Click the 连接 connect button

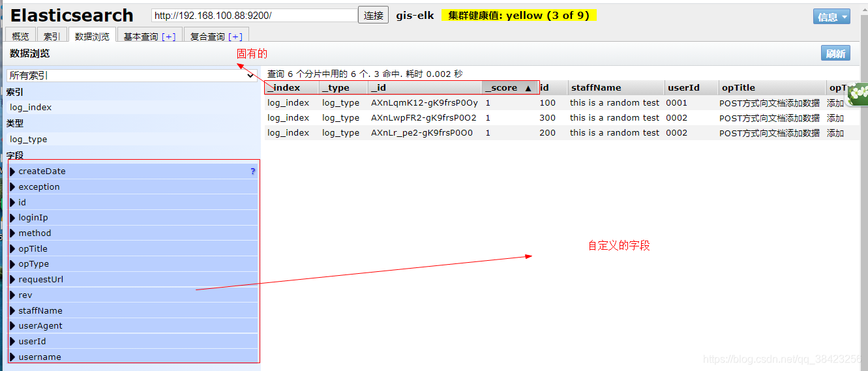(x=374, y=16)
